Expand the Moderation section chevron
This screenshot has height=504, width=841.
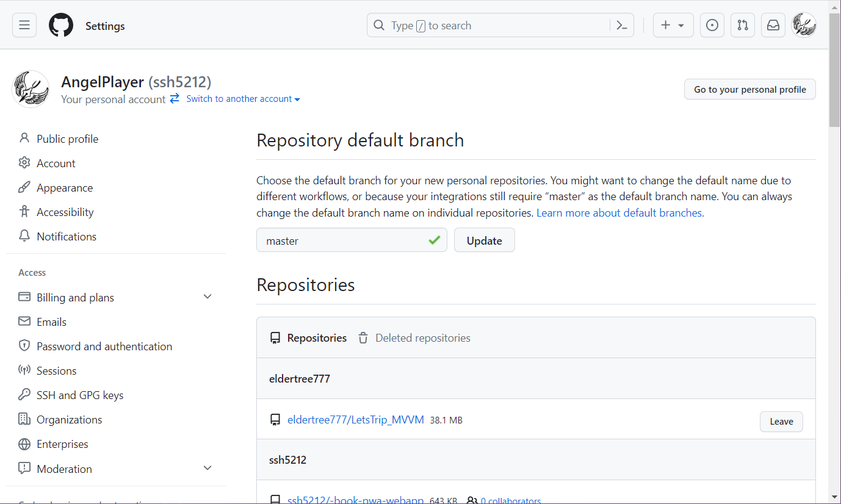(x=208, y=468)
